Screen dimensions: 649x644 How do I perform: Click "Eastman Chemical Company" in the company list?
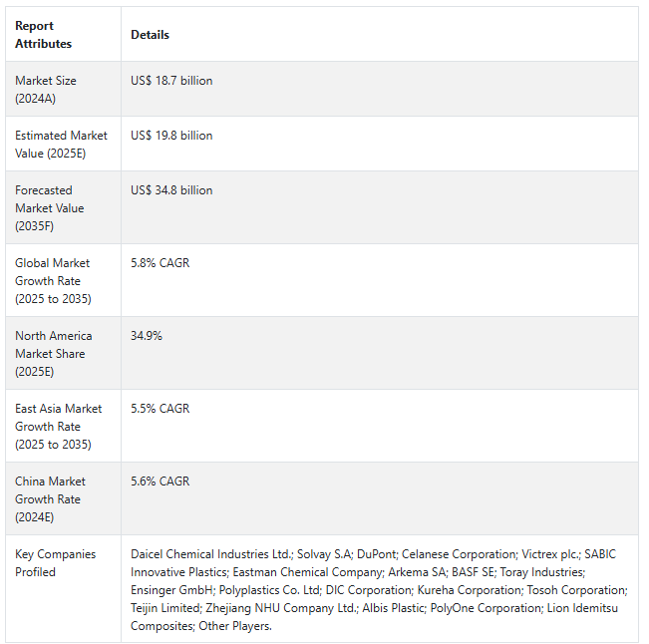tap(308, 572)
